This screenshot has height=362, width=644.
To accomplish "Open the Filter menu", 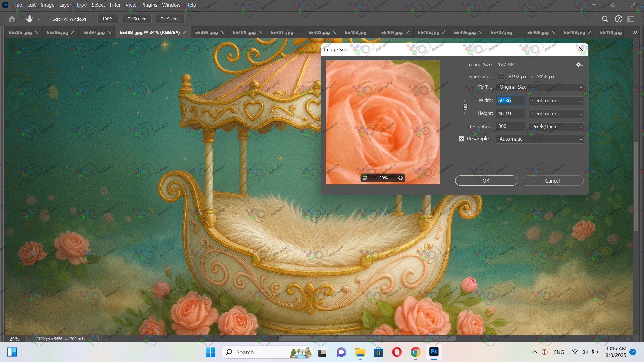I will [115, 5].
